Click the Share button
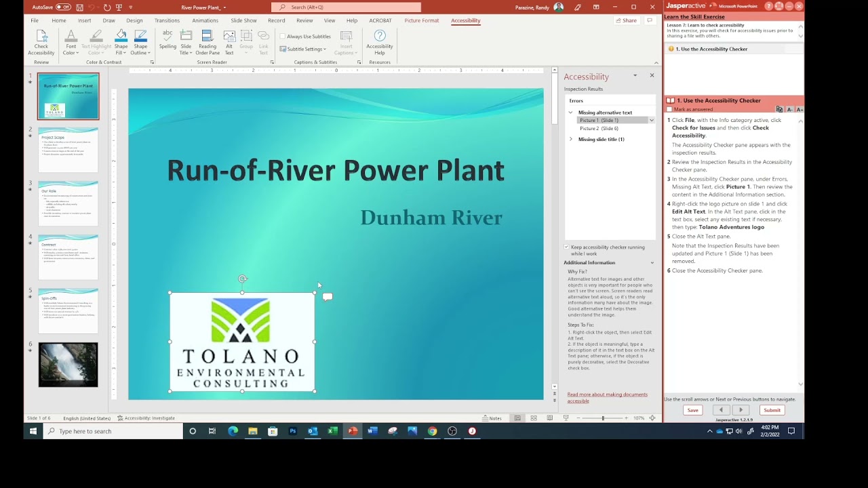 [626, 20]
